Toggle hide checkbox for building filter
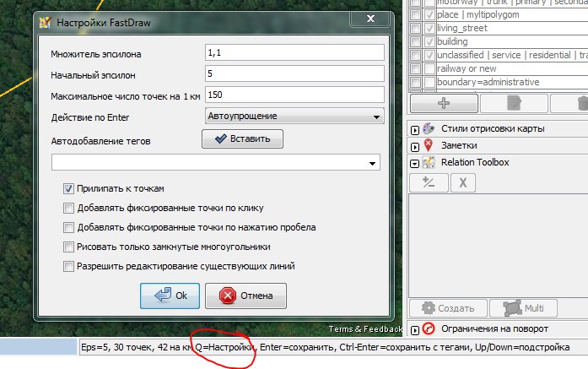Image resolution: width=588 pixels, height=369 pixels. (x=429, y=41)
